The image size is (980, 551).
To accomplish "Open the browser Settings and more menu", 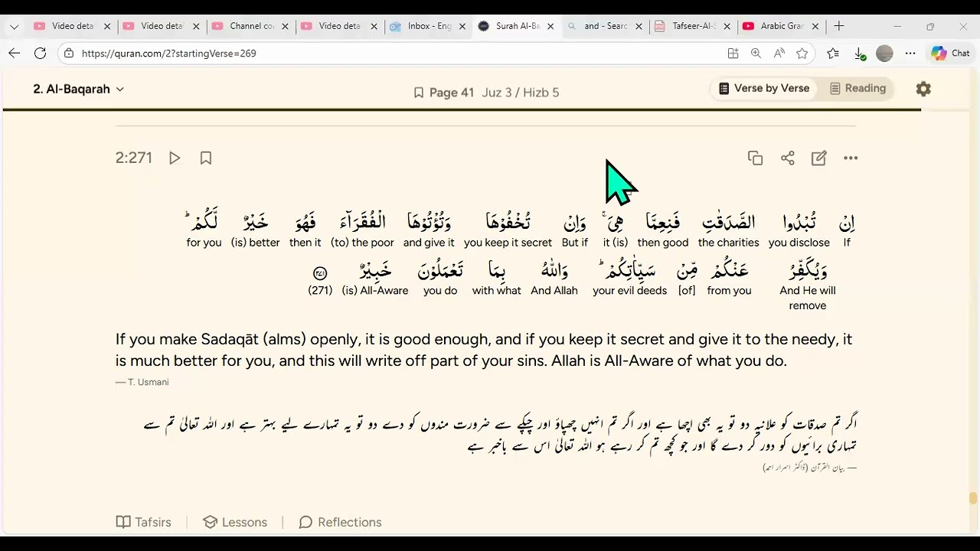I will pyautogui.click(x=910, y=54).
